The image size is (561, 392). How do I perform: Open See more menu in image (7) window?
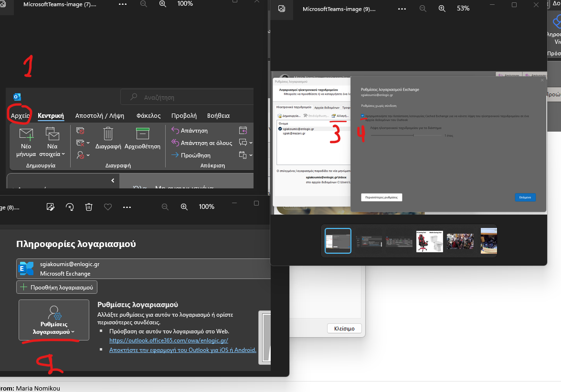coord(123,4)
